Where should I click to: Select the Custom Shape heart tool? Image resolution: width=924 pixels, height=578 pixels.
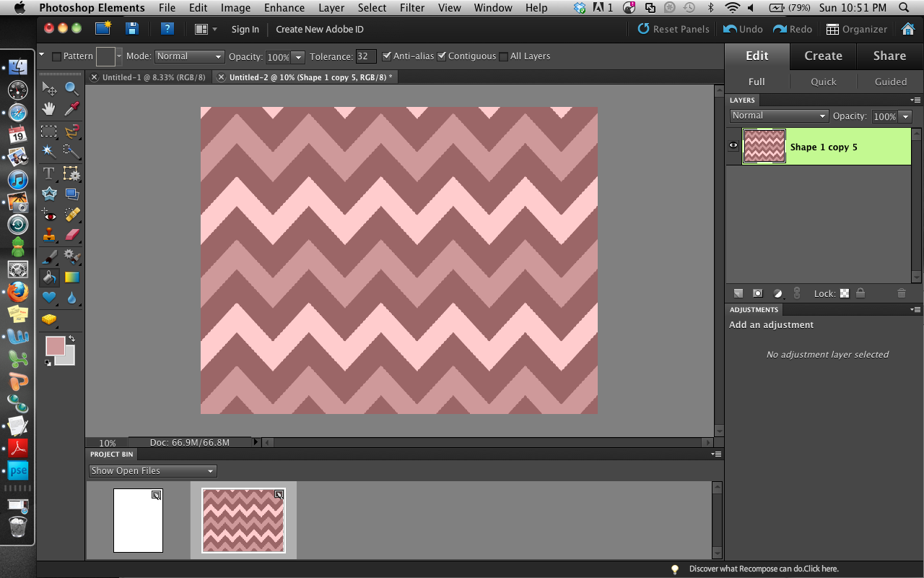point(49,297)
